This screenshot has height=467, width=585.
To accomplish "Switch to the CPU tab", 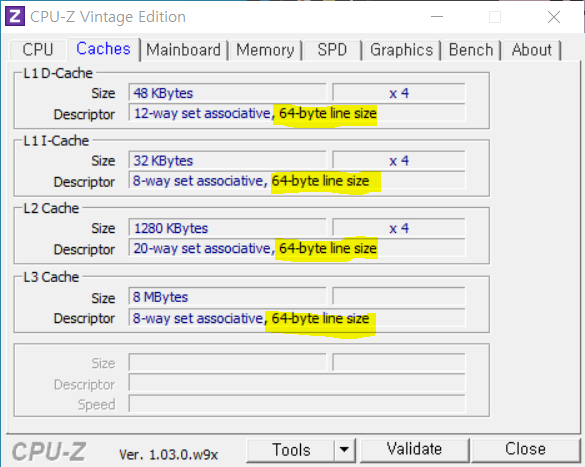I will (38, 50).
